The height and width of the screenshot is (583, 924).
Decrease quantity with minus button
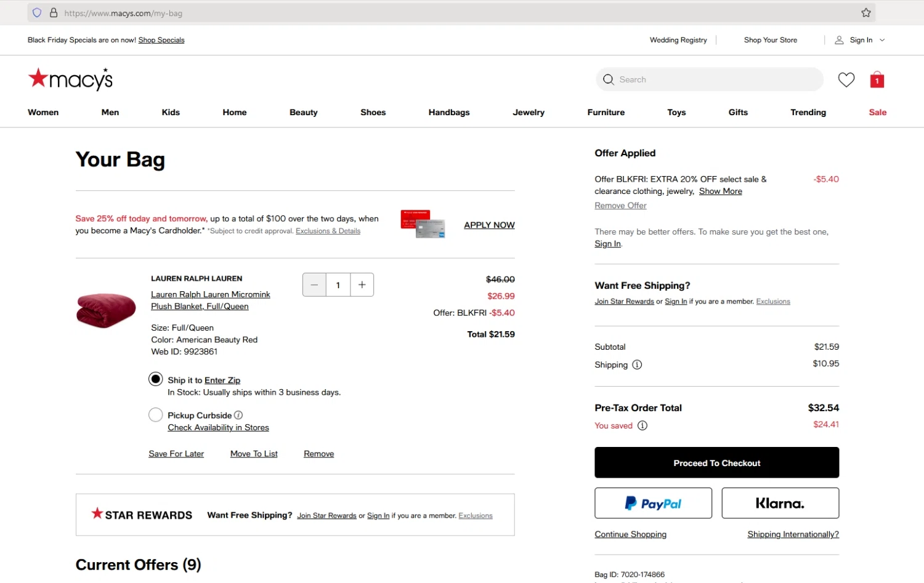coord(314,285)
